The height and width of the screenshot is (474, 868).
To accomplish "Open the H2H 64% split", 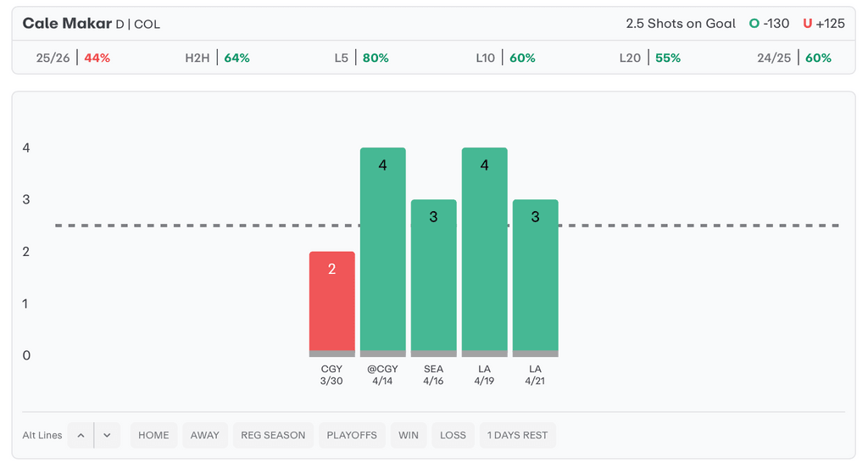I will [x=218, y=59].
